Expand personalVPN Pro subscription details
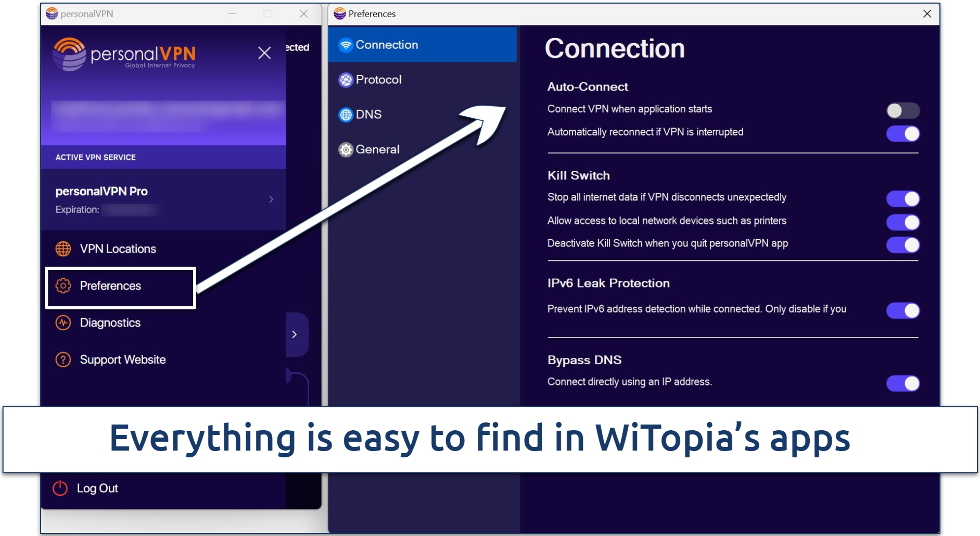The width and height of the screenshot is (980, 536). pos(271,199)
